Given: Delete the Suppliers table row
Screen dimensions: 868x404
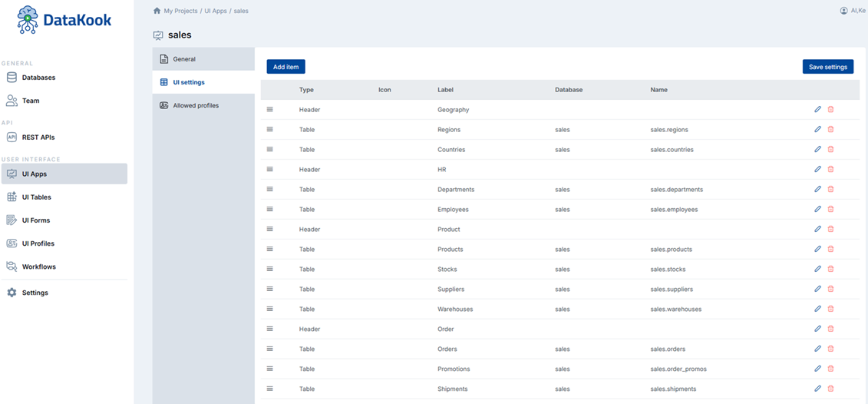Looking at the screenshot, I should point(830,289).
